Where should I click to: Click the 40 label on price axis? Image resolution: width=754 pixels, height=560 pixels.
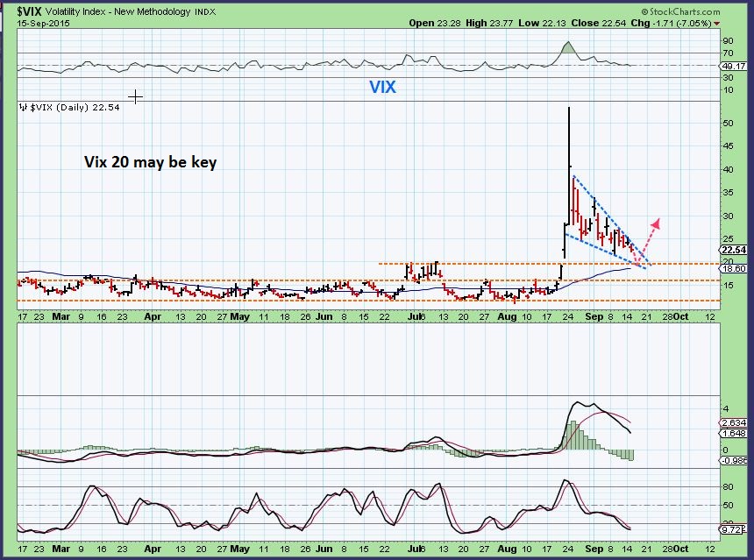click(728, 170)
